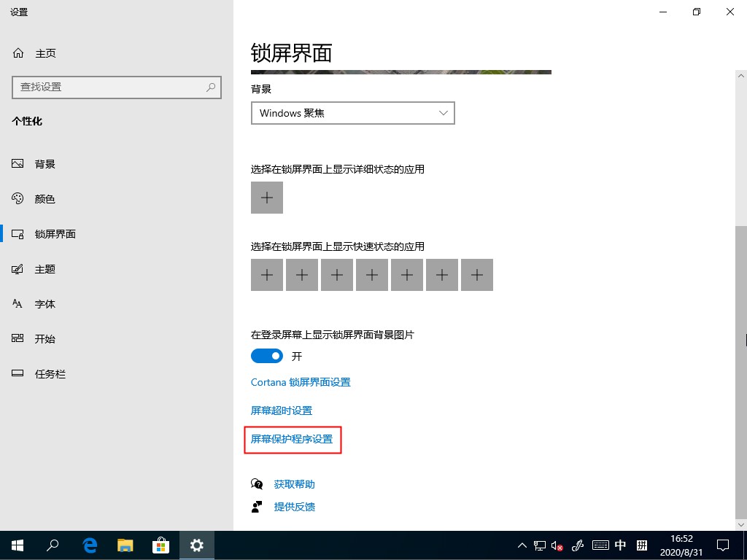Open the Windows 聚焦 background dropdown
Screen dimensions: 747x560
coord(352,113)
